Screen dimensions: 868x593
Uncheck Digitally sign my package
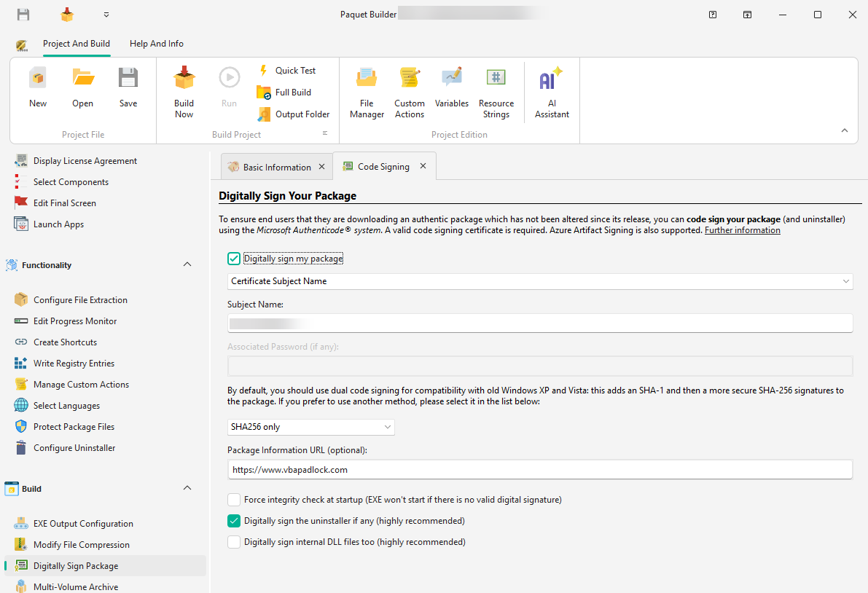[234, 259]
